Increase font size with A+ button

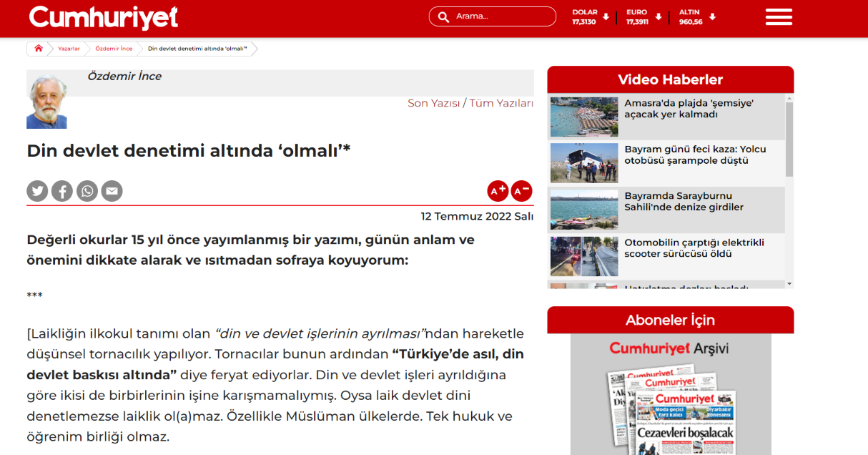point(498,191)
